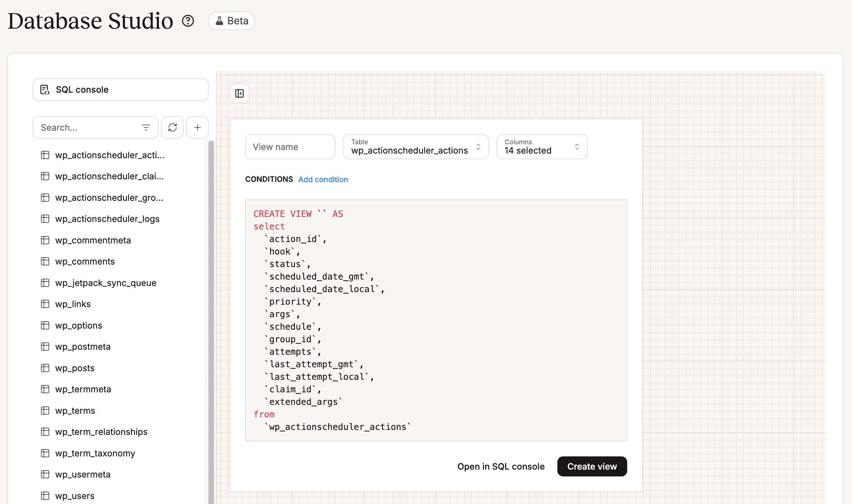
Task: Click the search filter icon
Action: coord(146,127)
